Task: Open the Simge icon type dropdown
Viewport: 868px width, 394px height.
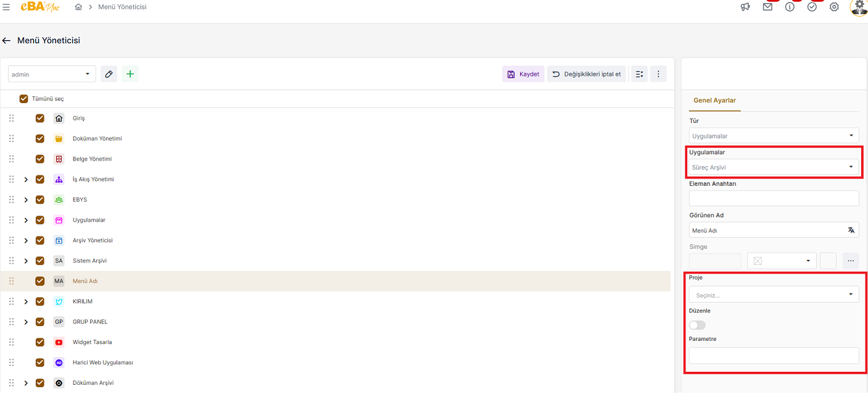Action: click(x=782, y=261)
